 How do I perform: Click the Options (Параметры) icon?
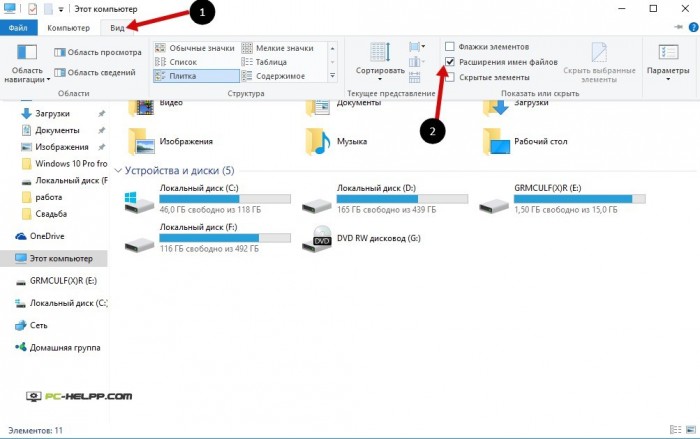click(x=667, y=52)
